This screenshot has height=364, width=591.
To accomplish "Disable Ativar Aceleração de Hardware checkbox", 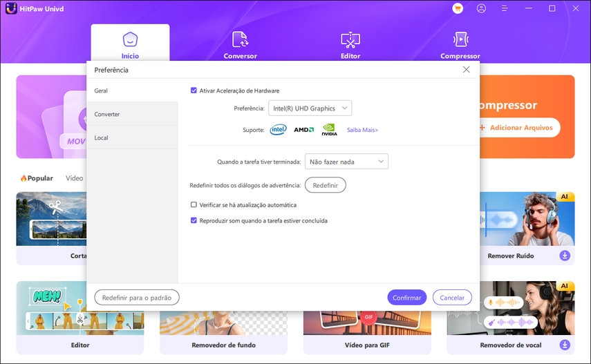I will point(194,90).
